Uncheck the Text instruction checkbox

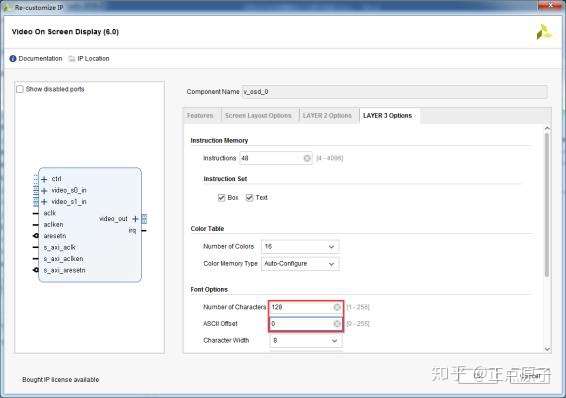[x=249, y=197]
